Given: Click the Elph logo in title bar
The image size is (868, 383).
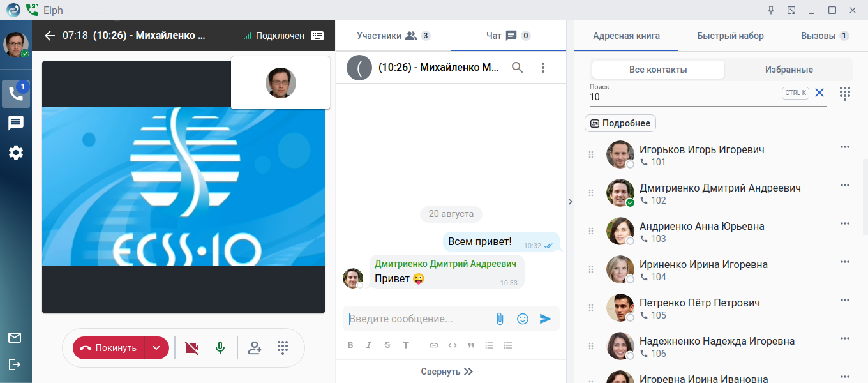Looking at the screenshot, I should (x=13, y=10).
